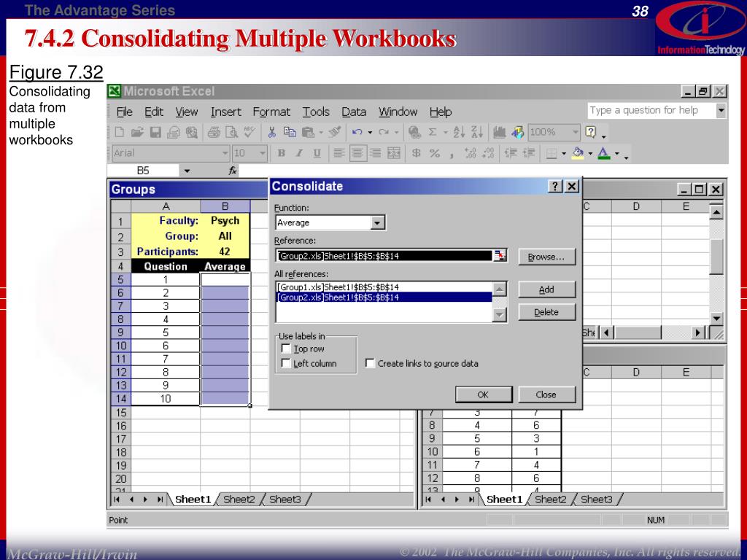Screen dimensions: 747x560
Task: Click the Sort Descending Z-A icon
Action: pos(476,133)
